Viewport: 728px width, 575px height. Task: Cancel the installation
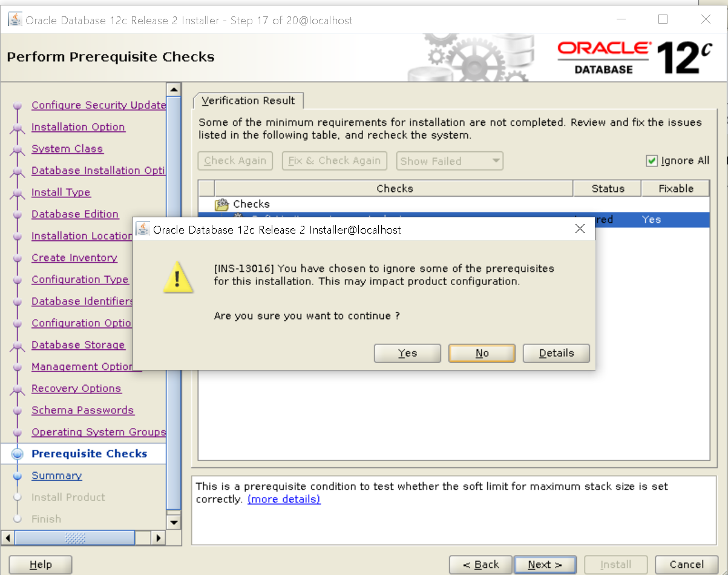coord(686,565)
